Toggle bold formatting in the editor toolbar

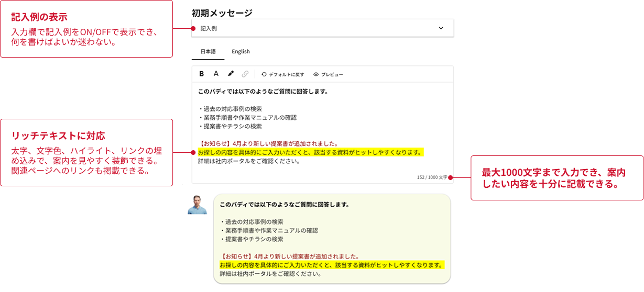[x=202, y=74]
